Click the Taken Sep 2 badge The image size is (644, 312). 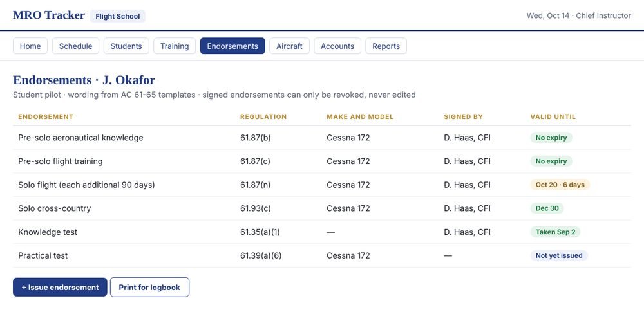[555, 232]
